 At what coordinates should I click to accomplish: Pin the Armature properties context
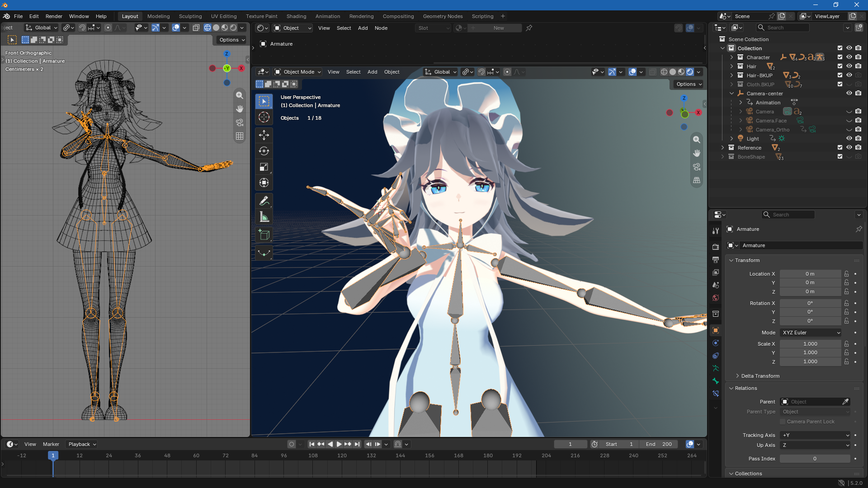[x=859, y=229]
